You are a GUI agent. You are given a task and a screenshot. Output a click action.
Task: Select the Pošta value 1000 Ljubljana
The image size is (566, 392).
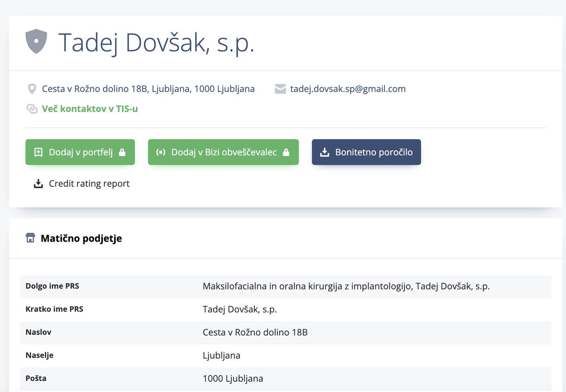point(233,378)
